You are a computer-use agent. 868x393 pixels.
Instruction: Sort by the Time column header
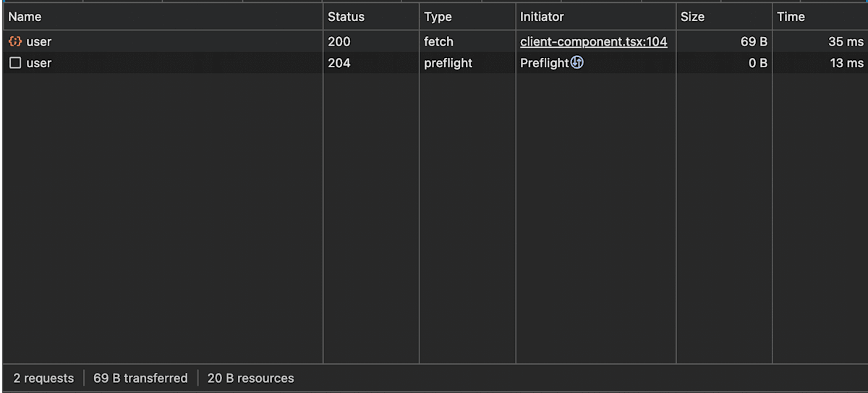click(x=791, y=17)
